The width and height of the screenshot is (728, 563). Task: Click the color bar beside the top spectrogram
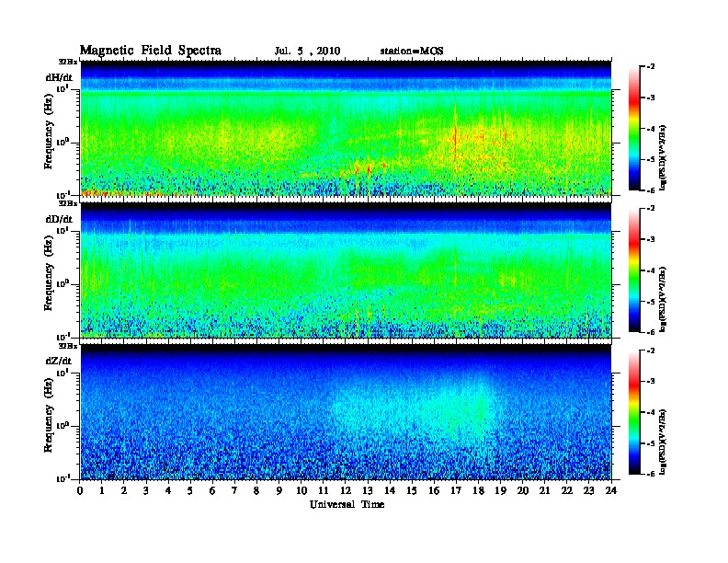[x=634, y=128]
